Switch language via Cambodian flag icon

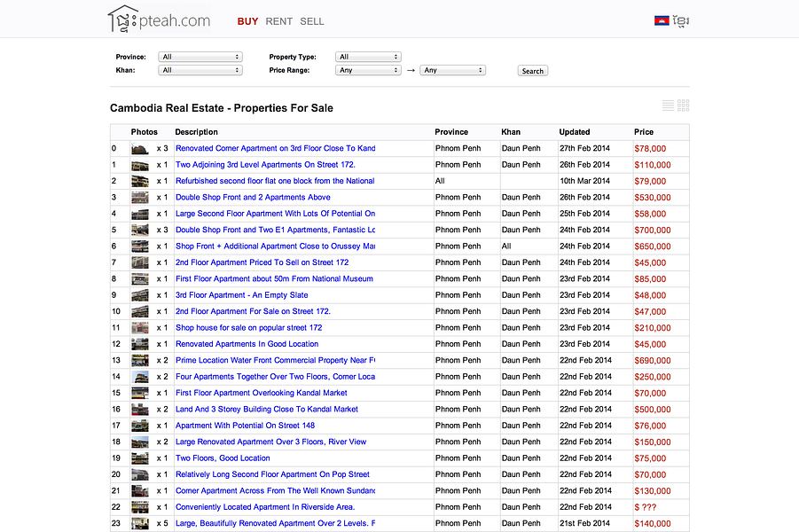point(662,20)
